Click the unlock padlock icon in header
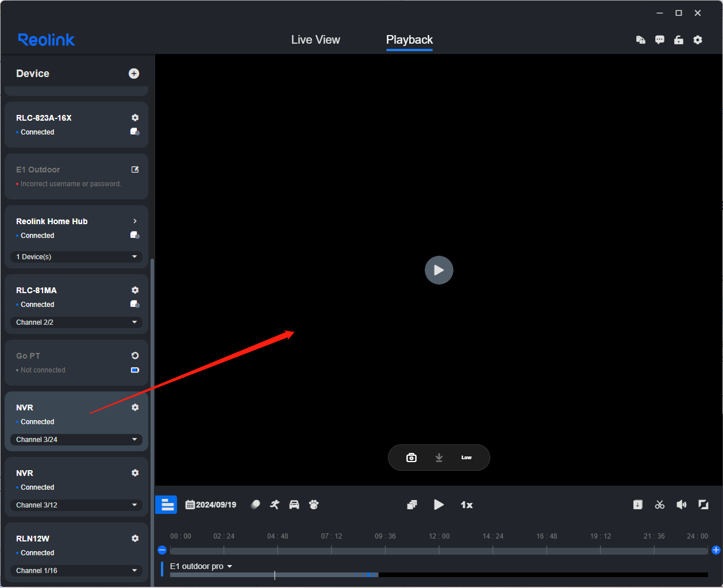Image resolution: width=723 pixels, height=588 pixels. (679, 40)
